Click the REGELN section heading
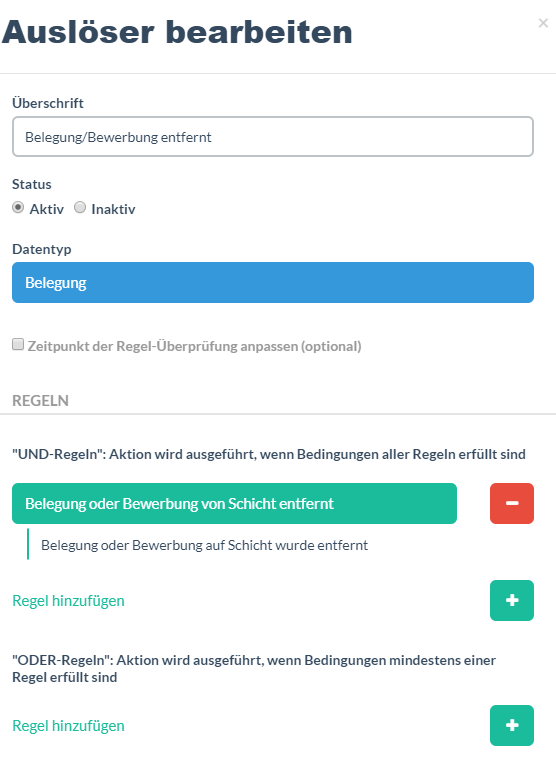This screenshot has width=556, height=769. (40, 401)
